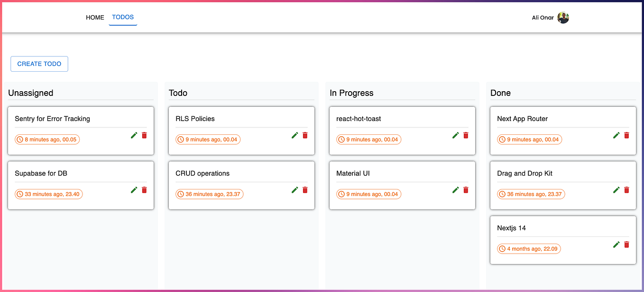Click the CREATE TODO button
The width and height of the screenshot is (644, 292).
point(39,64)
